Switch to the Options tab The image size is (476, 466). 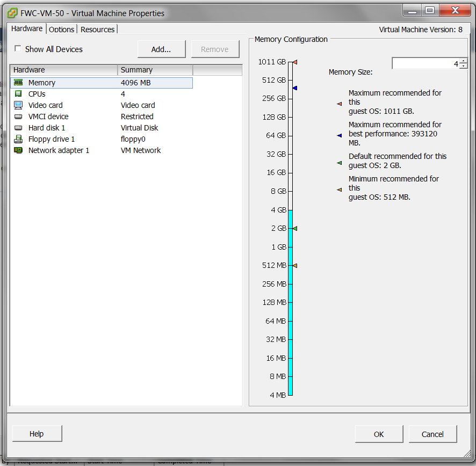pos(61,30)
